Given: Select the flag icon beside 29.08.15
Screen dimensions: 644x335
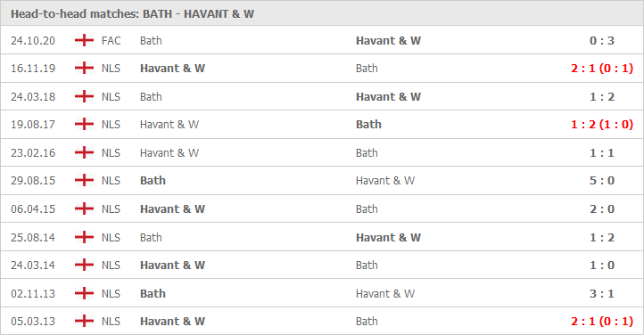Looking at the screenshot, I should tap(84, 180).
